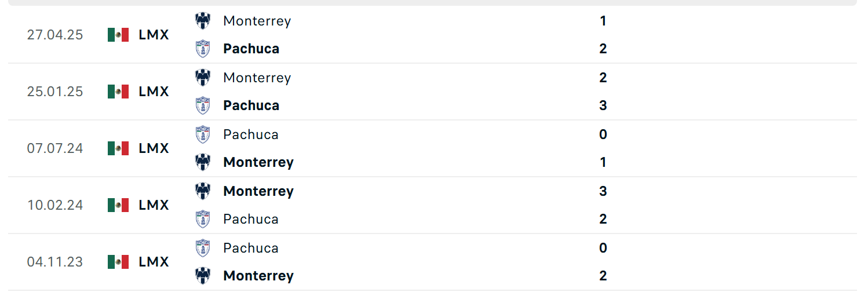
Task: Select bold Pachuca name in 27.04.25 match
Action: tap(251, 49)
